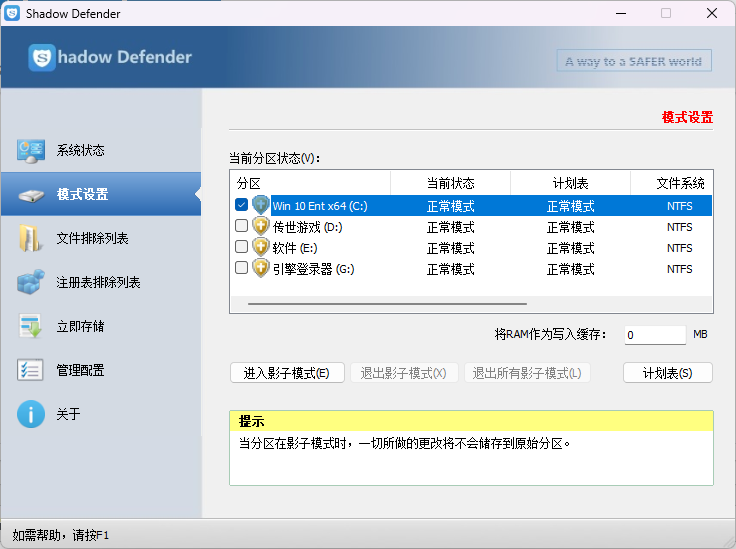
Task: Click the shield icon for 传世游戏 (D:)
Action: pyautogui.click(x=261, y=227)
